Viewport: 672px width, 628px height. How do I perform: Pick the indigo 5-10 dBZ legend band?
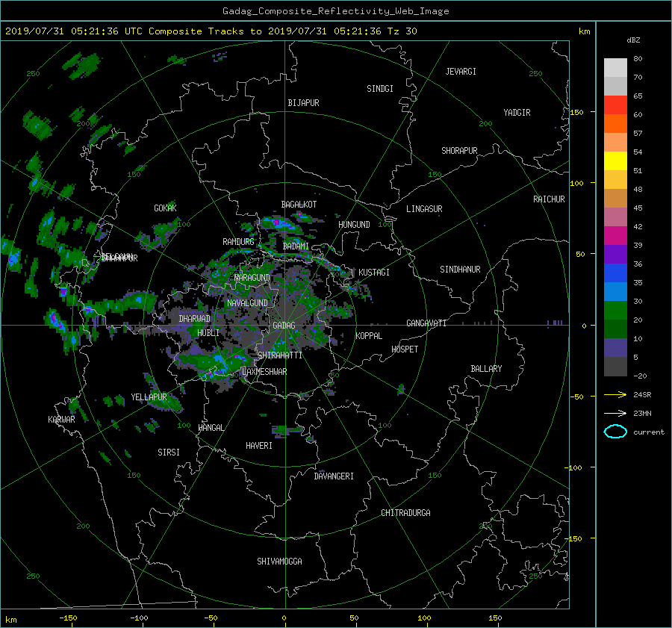(x=615, y=348)
